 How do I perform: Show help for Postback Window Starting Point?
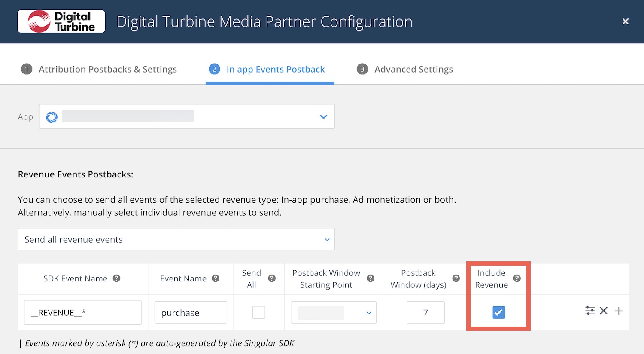click(x=371, y=278)
